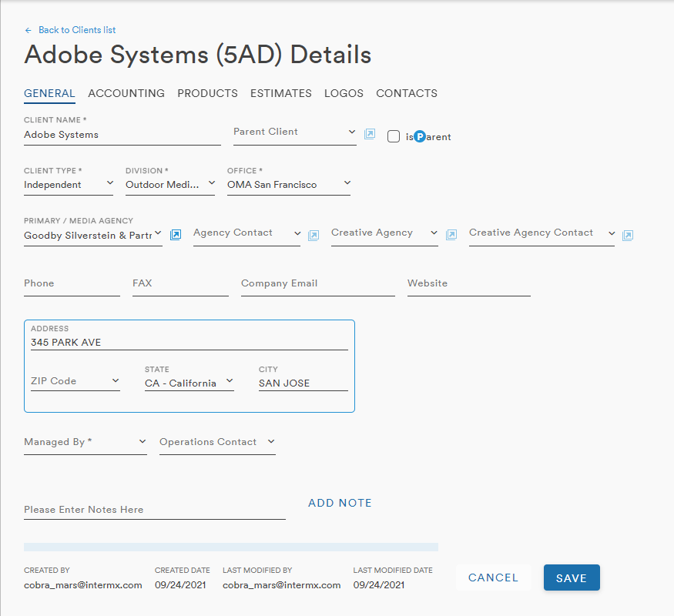Open parent client link icon
This screenshot has width=674, height=616.
coord(370,134)
